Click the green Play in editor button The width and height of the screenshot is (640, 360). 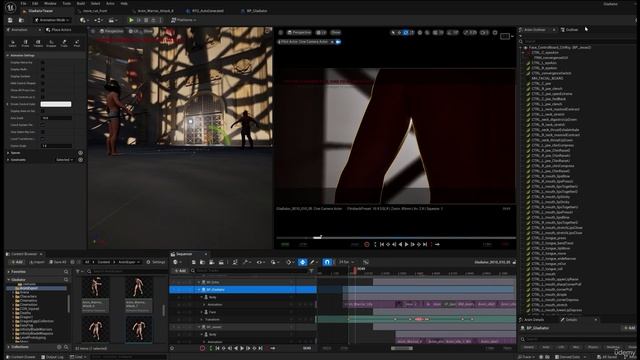[x=131, y=20]
